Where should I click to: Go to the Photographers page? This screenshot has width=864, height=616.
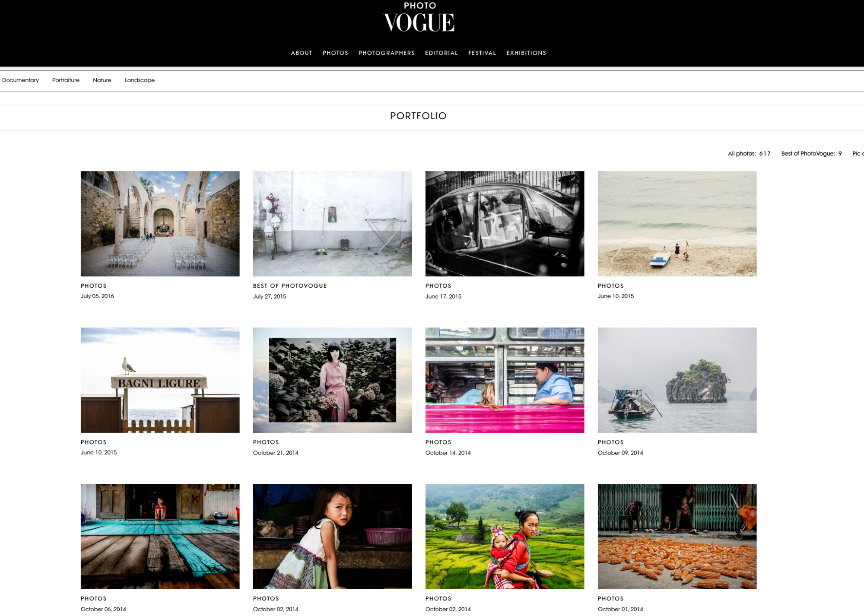pos(386,53)
